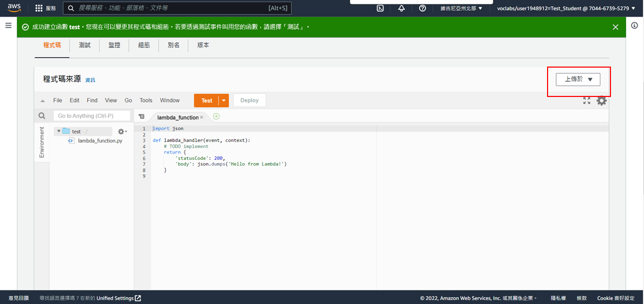Open the Test button dropdown arrow
The height and width of the screenshot is (304, 644).
[224, 101]
